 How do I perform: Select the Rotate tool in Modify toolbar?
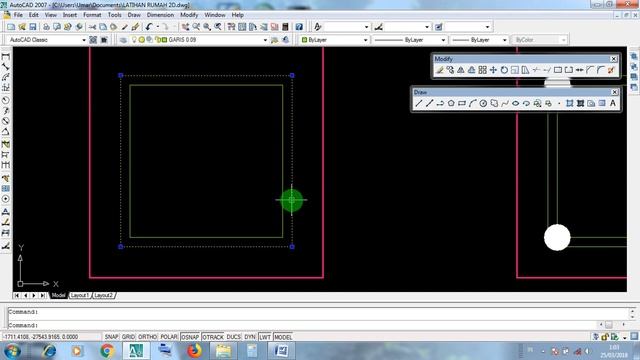point(504,70)
